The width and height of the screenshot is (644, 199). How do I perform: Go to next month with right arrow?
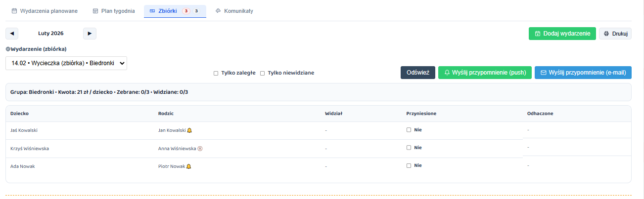coord(90,34)
